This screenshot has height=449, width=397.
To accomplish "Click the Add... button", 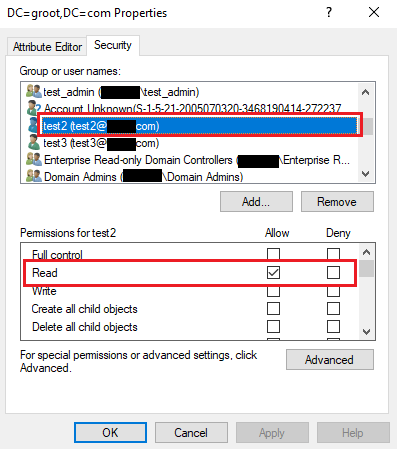I will coord(256,202).
